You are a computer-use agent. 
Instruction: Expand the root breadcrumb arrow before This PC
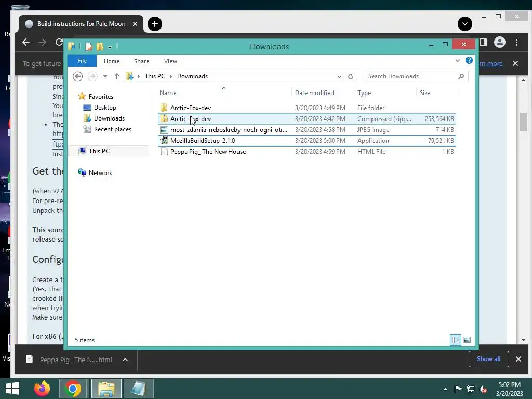pos(138,76)
